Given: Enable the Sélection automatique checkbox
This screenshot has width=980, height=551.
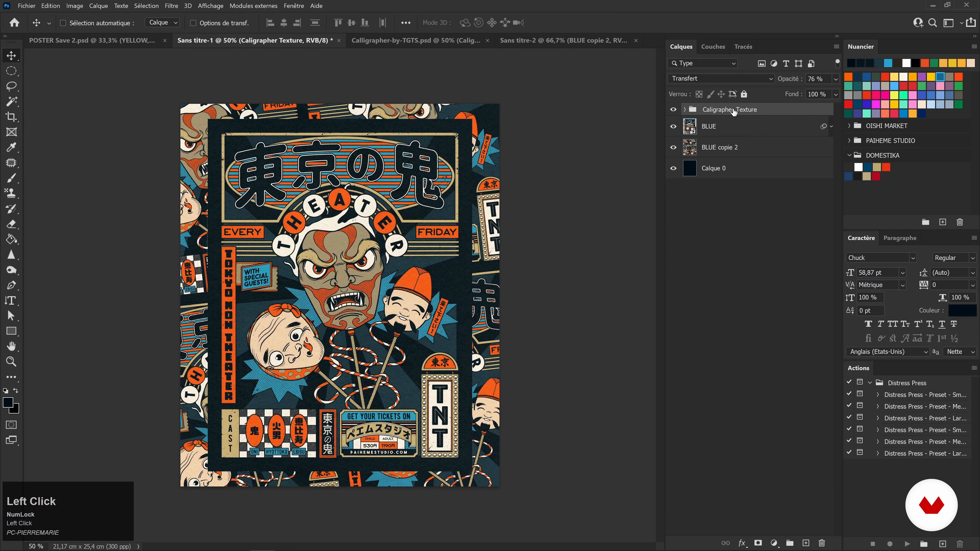Looking at the screenshot, I should point(63,23).
